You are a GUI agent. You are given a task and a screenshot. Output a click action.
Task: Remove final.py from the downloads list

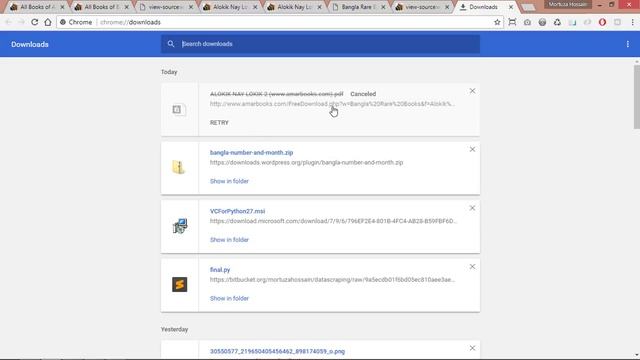472,267
